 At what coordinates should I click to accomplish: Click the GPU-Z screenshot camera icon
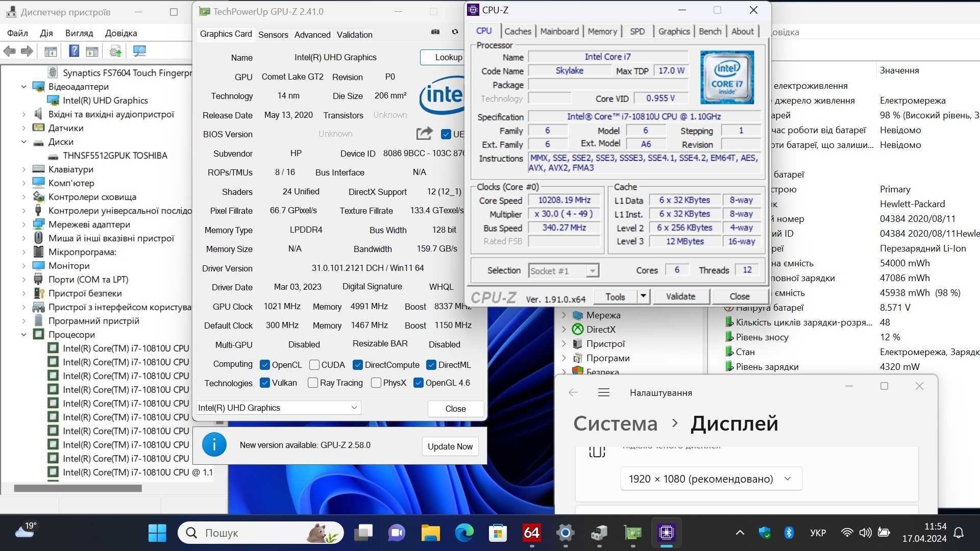click(x=435, y=32)
